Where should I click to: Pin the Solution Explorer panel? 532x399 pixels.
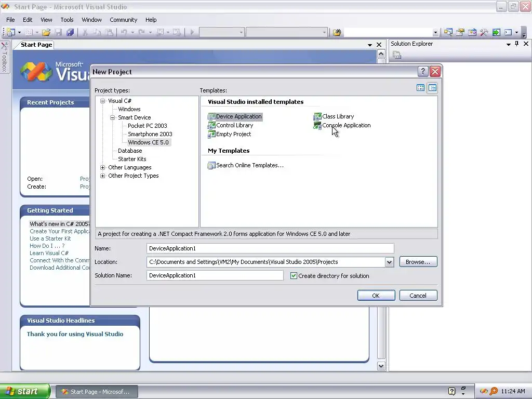pyautogui.click(x=517, y=44)
